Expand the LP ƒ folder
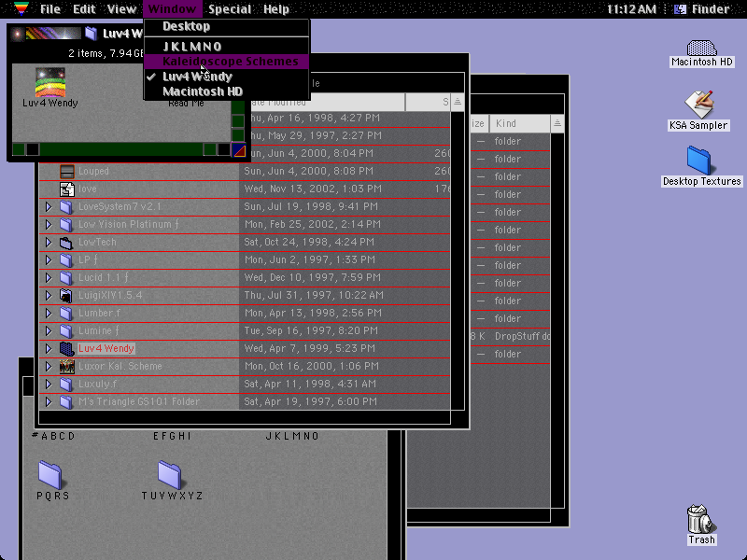The image size is (747, 560). 49,260
